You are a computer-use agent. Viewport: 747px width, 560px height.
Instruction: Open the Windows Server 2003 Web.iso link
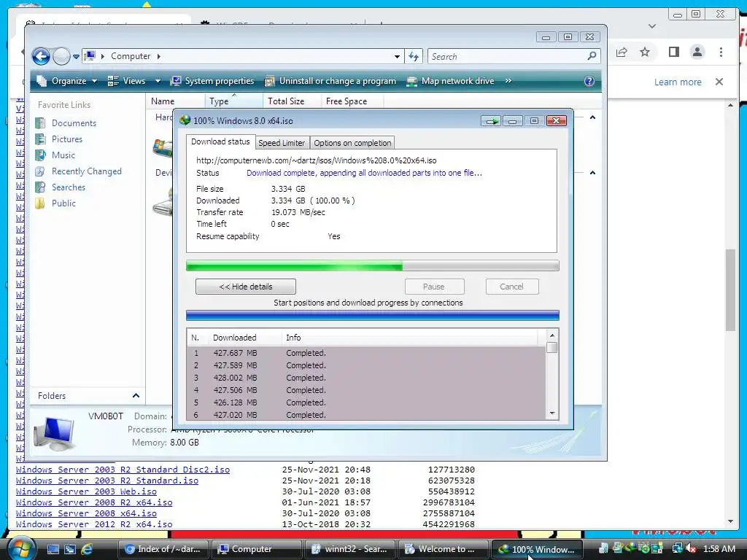point(86,491)
